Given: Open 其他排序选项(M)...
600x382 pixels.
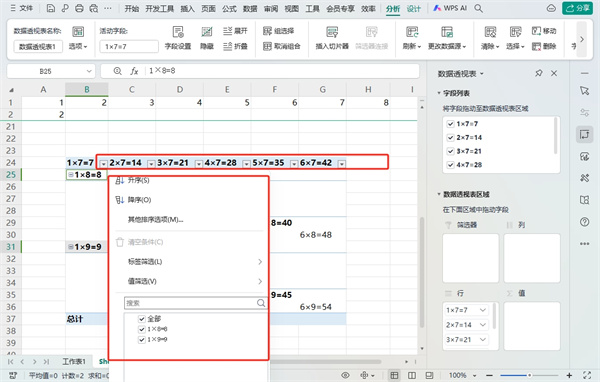Looking at the screenshot, I should tap(155, 220).
